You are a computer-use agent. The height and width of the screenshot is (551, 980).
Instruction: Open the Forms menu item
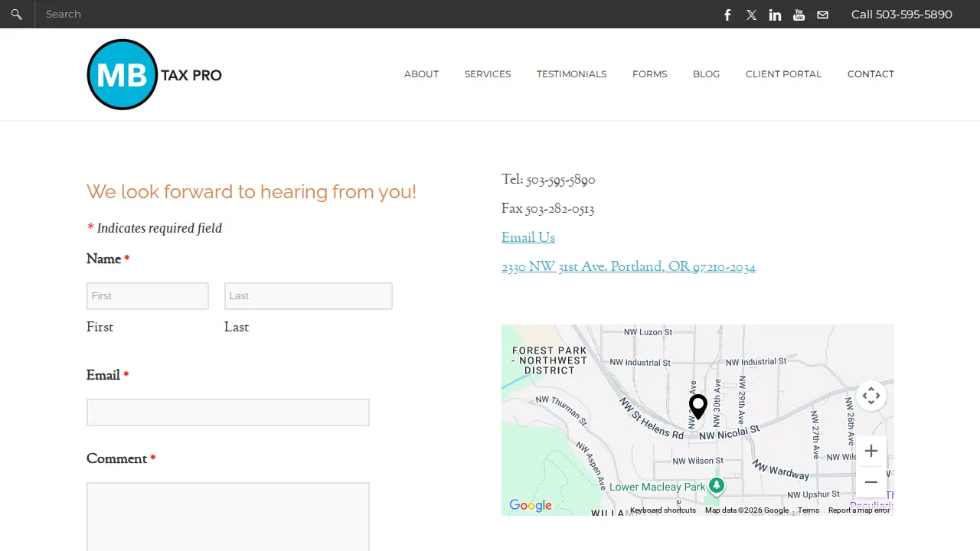pyautogui.click(x=649, y=74)
